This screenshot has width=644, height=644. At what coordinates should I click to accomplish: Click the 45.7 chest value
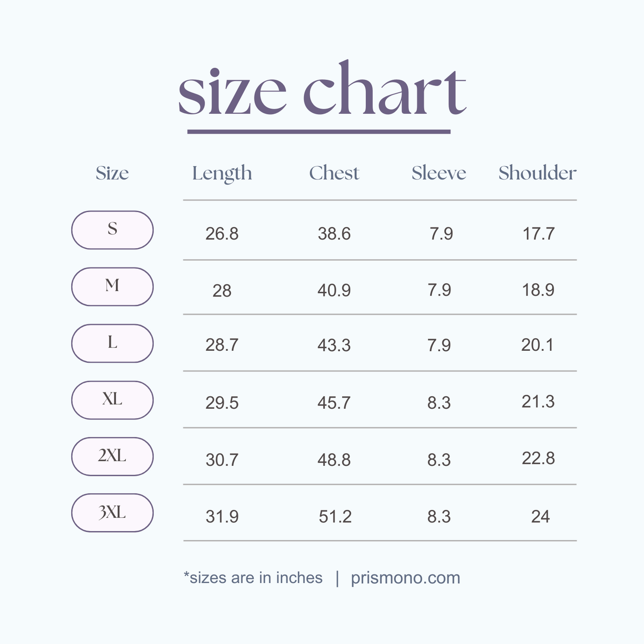[334, 403]
